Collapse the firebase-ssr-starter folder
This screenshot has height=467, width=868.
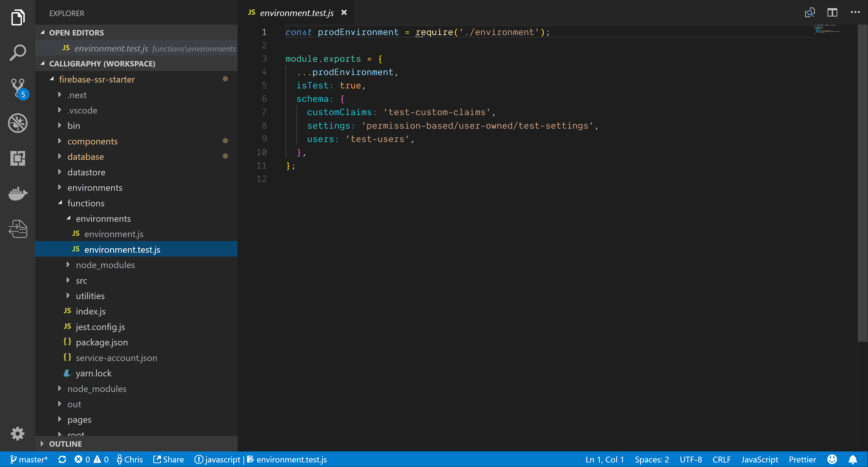(x=136, y=79)
